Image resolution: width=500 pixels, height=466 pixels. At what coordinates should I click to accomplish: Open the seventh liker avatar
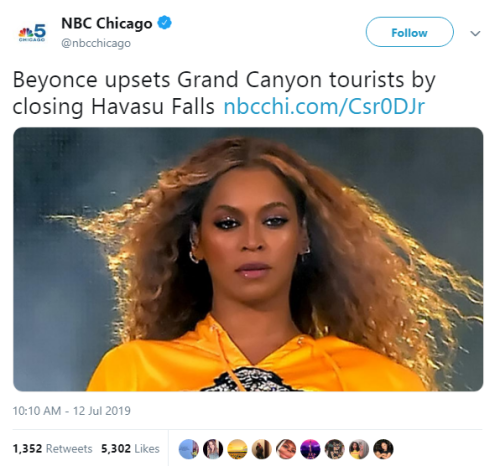(x=334, y=449)
